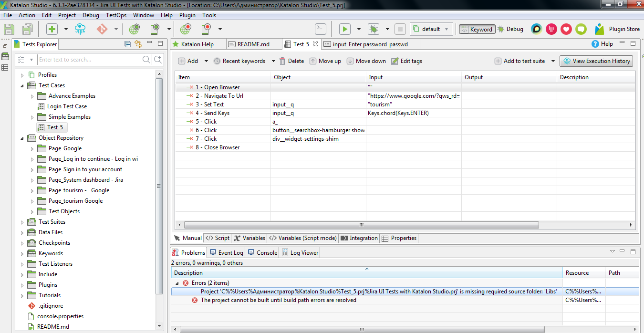Select step 3 - Set Text row

[405, 104]
